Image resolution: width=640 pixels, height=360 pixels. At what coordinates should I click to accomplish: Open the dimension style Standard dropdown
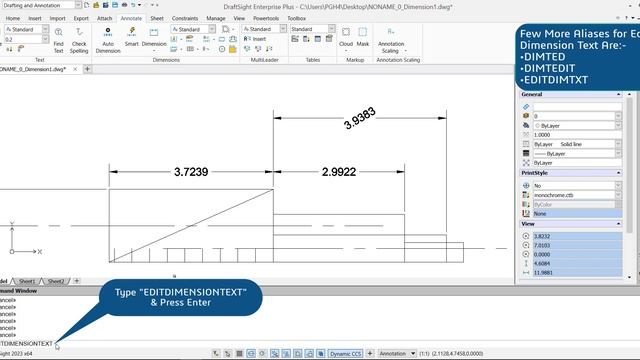click(212, 29)
